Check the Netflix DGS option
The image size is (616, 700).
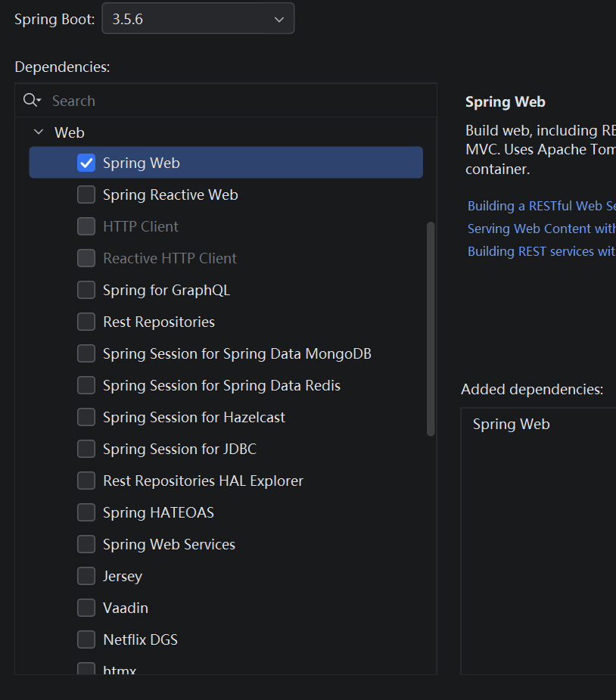[x=86, y=639]
